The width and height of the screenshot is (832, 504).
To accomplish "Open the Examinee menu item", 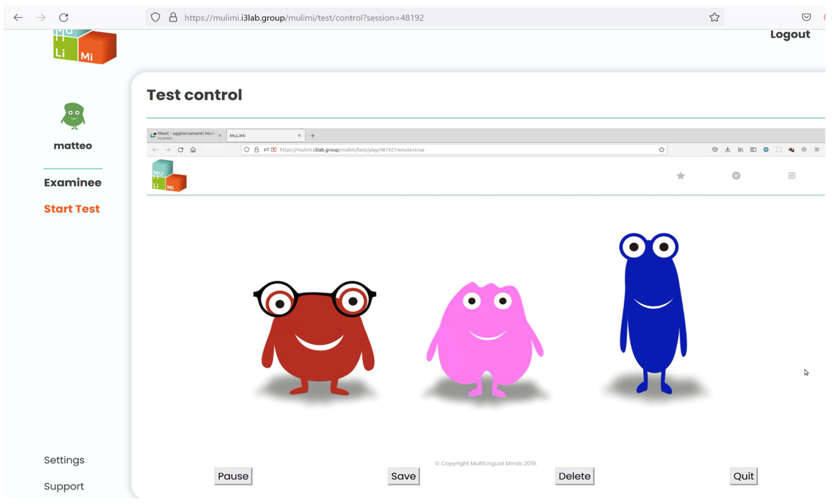I will 73,182.
